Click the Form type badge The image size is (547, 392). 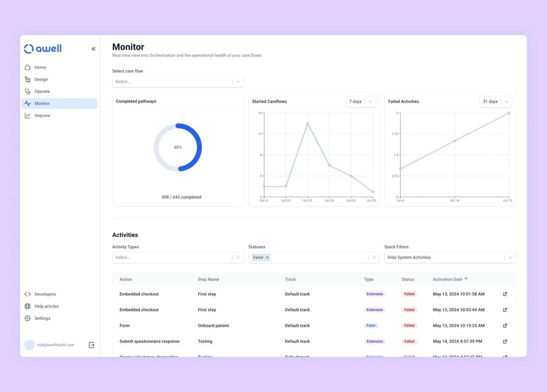click(x=371, y=326)
